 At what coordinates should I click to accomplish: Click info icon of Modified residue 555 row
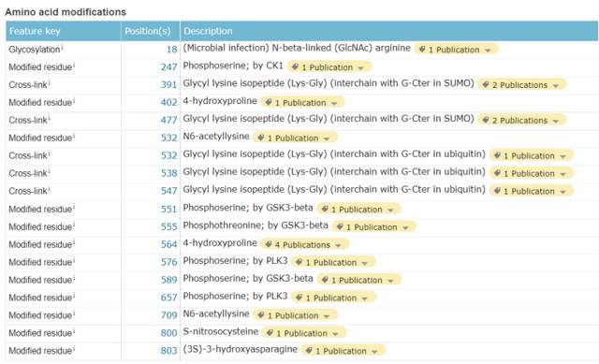[74, 225]
